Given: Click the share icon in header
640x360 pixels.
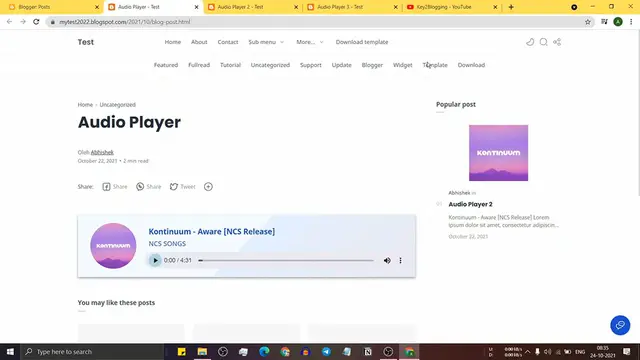Looking at the screenshot, I should pyautogui.click(x=557, y=42).
